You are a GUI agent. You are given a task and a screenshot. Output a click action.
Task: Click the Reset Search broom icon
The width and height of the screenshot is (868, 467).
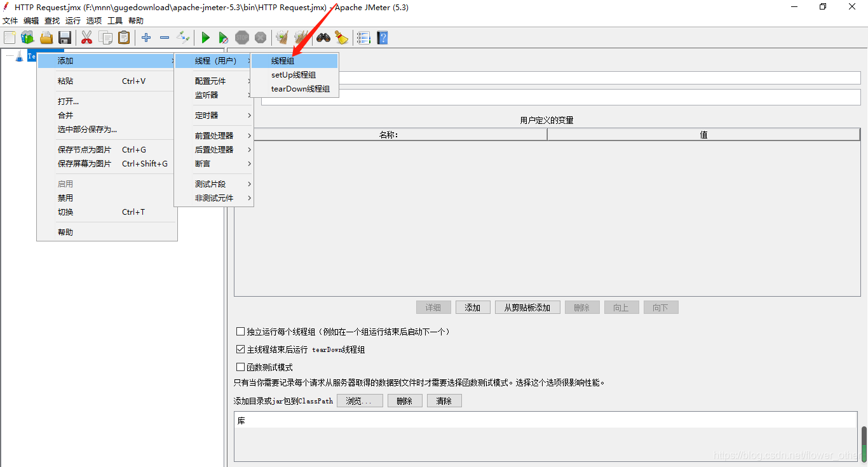click(342, 37)
